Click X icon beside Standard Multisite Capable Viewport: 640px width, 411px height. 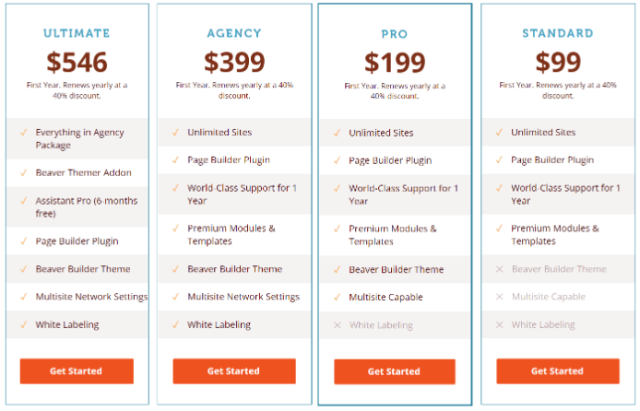pyautogui.click(x=499, y=297)
